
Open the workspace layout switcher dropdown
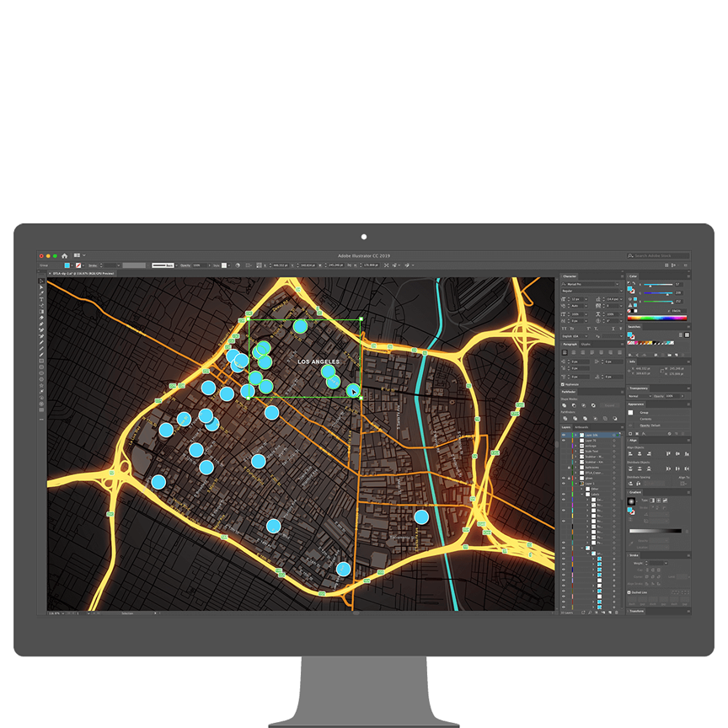coord(79,255)
